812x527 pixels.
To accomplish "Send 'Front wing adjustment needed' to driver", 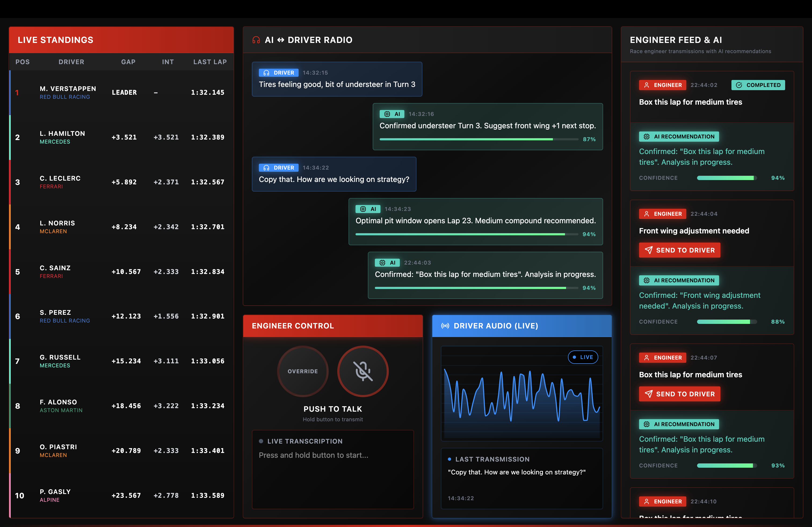I will point(679,250).
